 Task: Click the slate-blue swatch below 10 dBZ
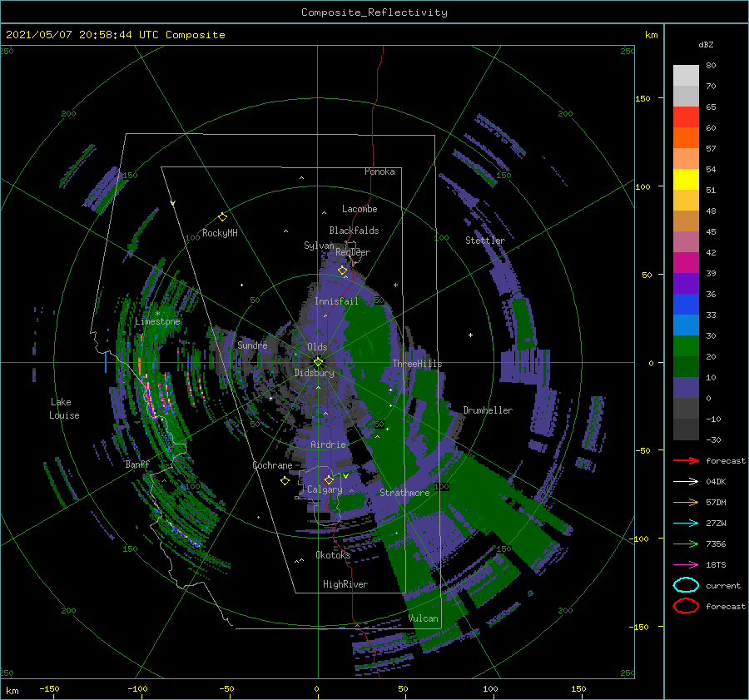pos(686,388)
